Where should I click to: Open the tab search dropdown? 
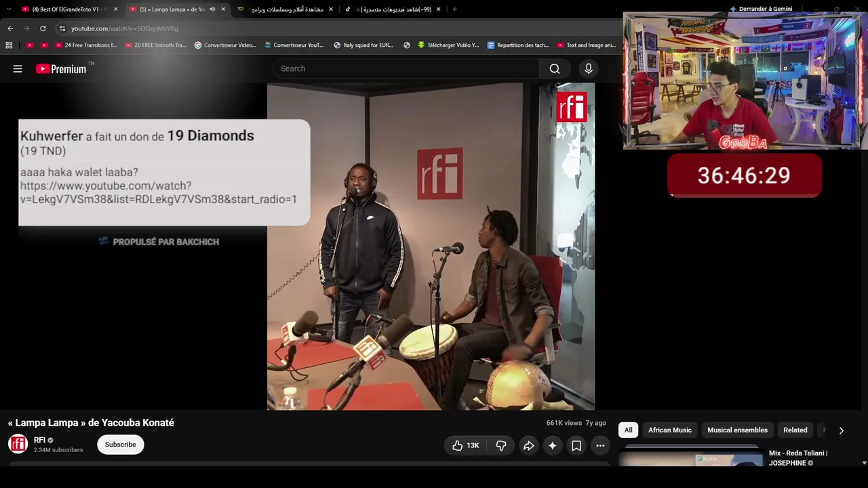[x=9, y=9]
